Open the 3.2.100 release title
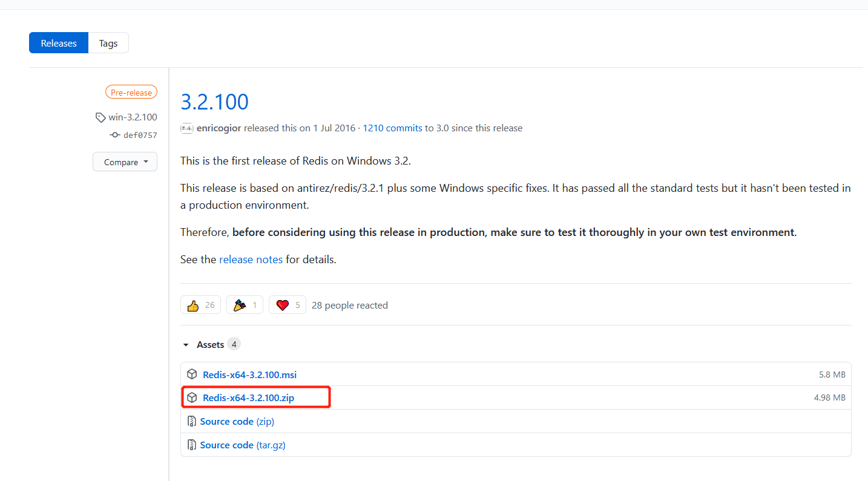 pos(214,102)
